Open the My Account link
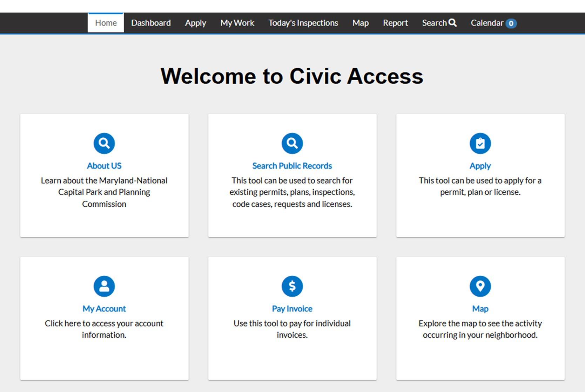585x392 pixels. [x=104, y=309]
